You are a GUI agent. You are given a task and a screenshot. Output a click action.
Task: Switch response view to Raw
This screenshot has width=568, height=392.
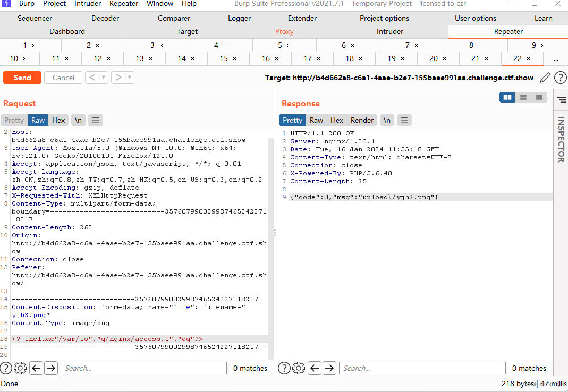pos(316,120)
